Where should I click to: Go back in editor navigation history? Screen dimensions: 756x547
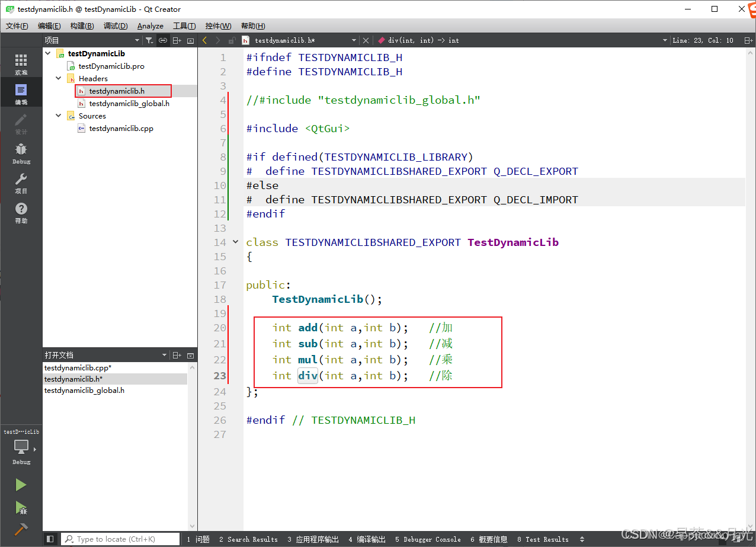[204, 40]
